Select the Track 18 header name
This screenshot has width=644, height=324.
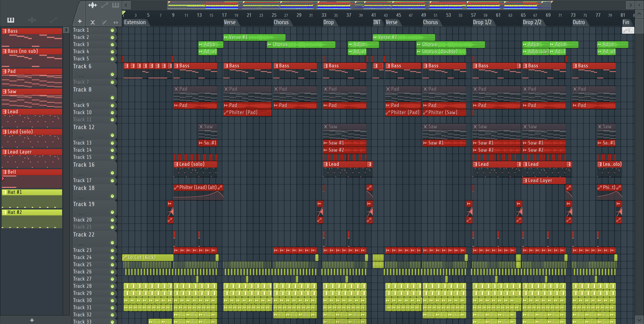pos(84,188)
